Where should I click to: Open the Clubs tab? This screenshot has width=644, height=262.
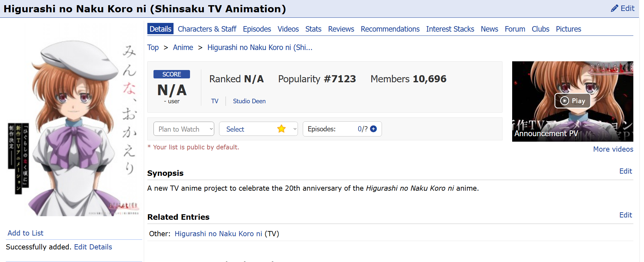[541, 29]
